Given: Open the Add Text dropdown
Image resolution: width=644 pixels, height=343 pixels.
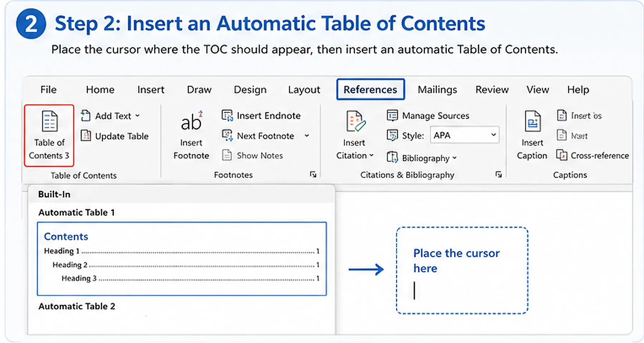Looking at the screenshot, I should [137, 116].
